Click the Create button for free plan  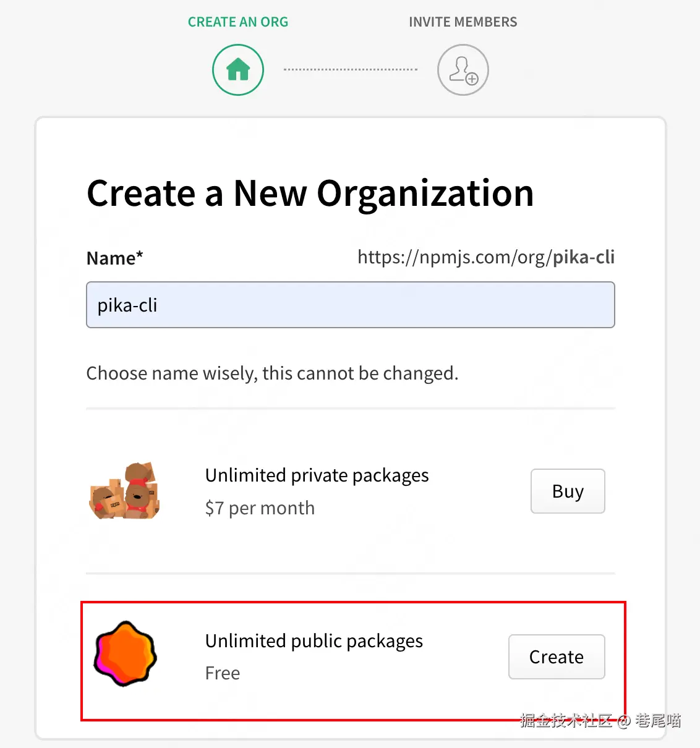pos(557,657)
